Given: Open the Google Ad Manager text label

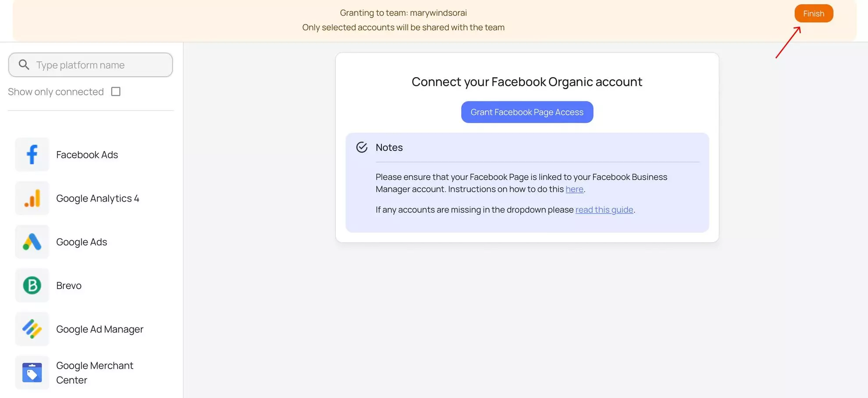Looking at the screenshot, I should (x=100, y=329).
